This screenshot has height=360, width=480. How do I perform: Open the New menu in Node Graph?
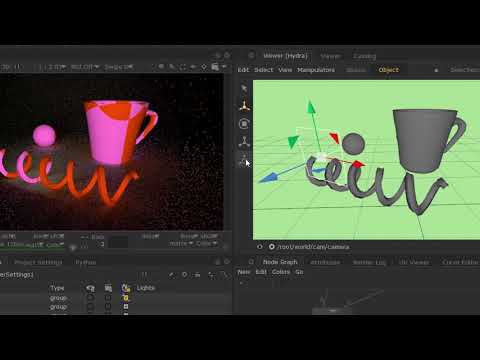[244, 272]
